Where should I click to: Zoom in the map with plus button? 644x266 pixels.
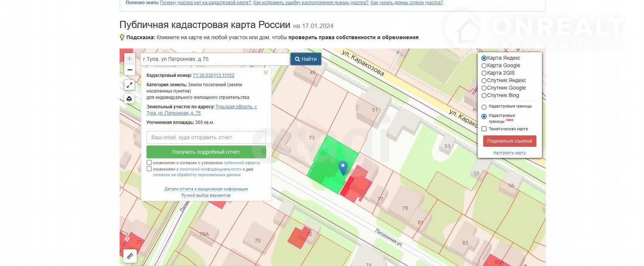coord(129,59)
